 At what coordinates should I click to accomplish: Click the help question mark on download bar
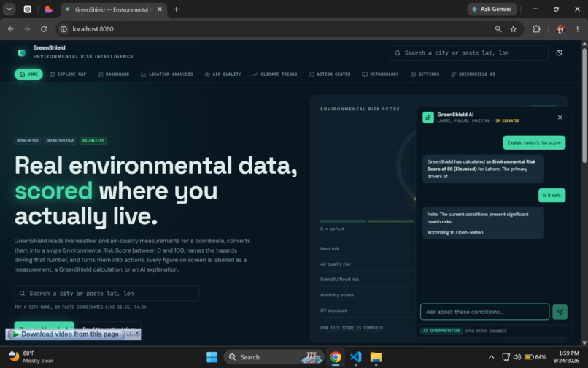[129, 333]
